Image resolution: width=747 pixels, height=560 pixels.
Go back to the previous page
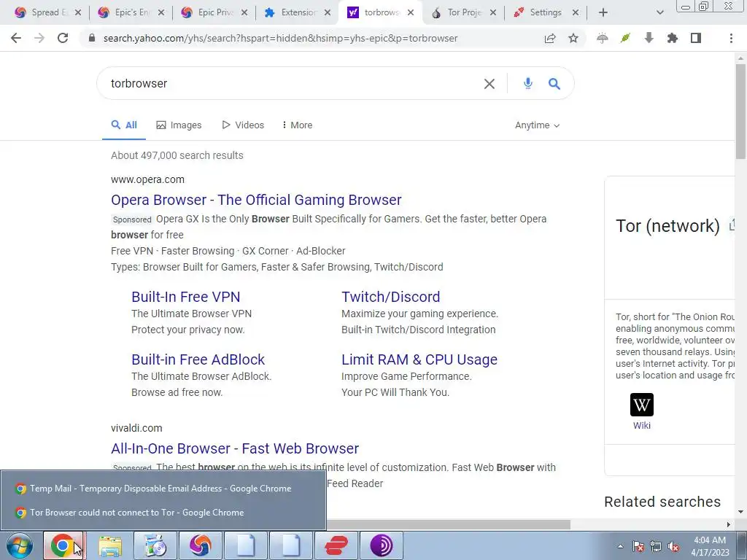[x=16, y=38]
